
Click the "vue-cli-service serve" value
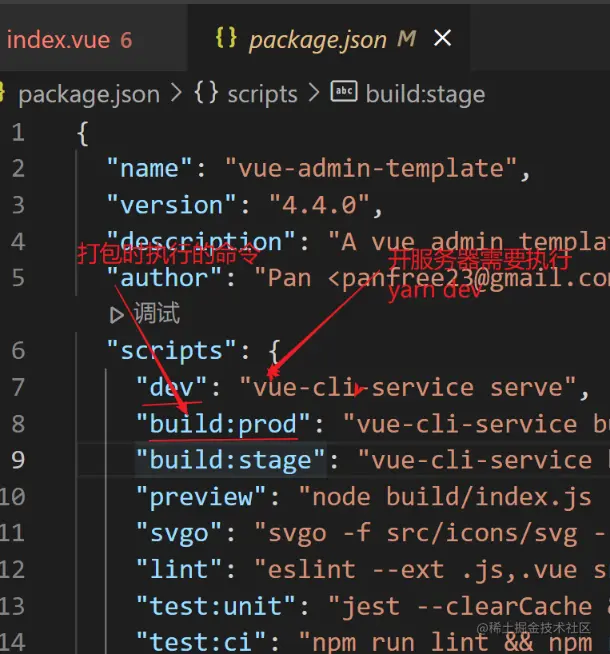tap(408, 387)
